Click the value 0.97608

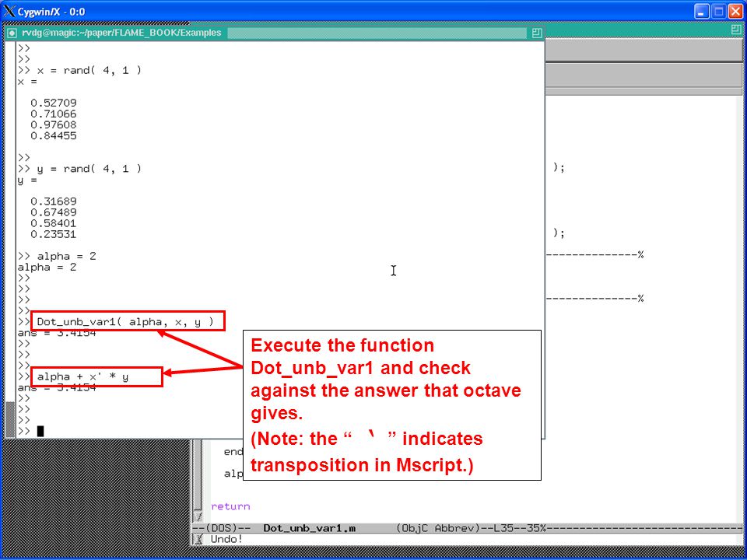pyautogui.click(x=54, y=124)
